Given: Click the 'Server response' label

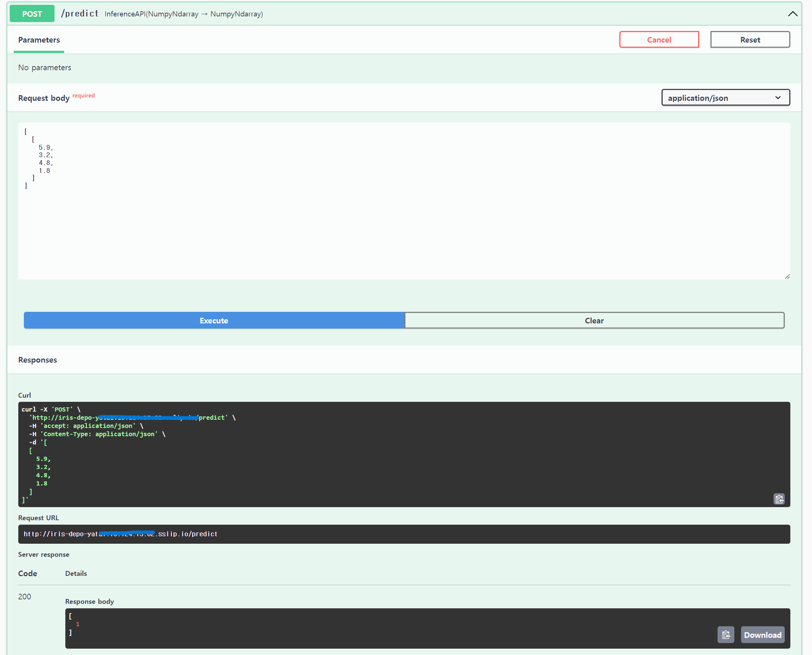Looking at the screenshot, I should coord(44,554).
